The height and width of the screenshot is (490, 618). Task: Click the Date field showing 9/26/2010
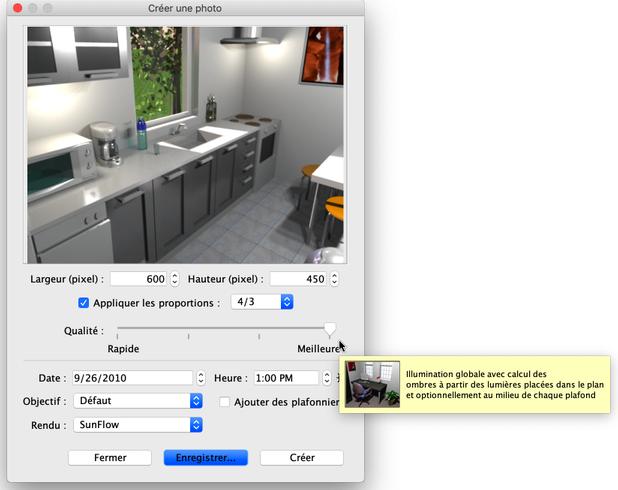(129, 378)
